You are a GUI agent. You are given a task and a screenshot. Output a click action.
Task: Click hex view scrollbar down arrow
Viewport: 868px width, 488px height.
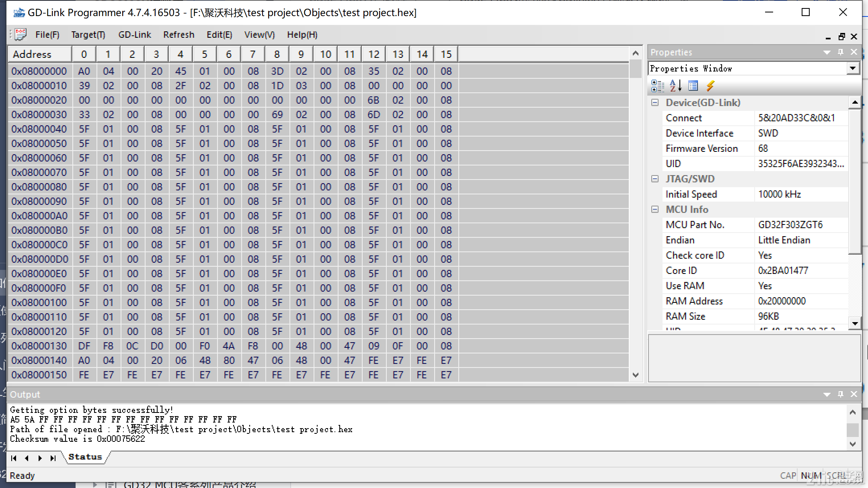[635, 375]
